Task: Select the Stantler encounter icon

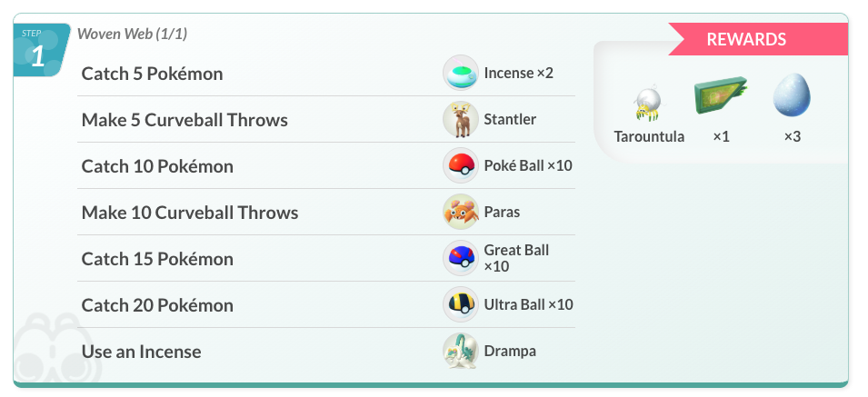Action: [x=461, y=119]
